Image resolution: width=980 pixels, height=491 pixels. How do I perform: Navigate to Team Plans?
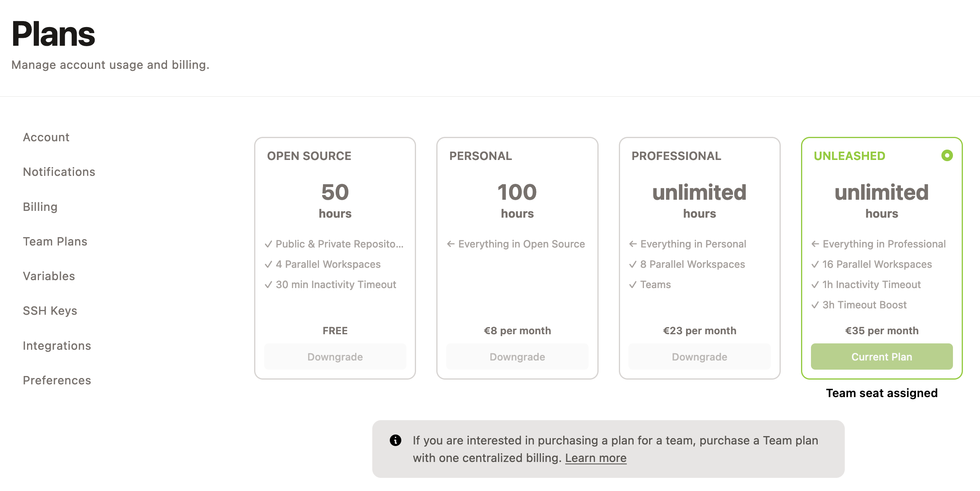tap(55, 241)
